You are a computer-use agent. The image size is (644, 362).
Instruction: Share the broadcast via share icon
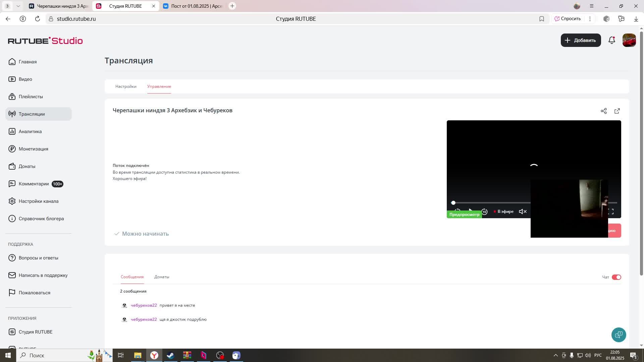[x=604, y=111]
